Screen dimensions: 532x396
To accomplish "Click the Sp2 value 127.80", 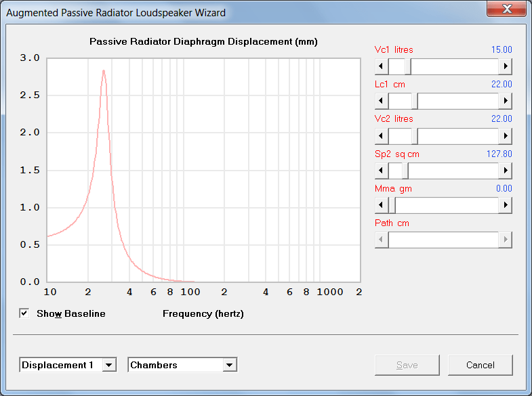I will pos(499,154).
